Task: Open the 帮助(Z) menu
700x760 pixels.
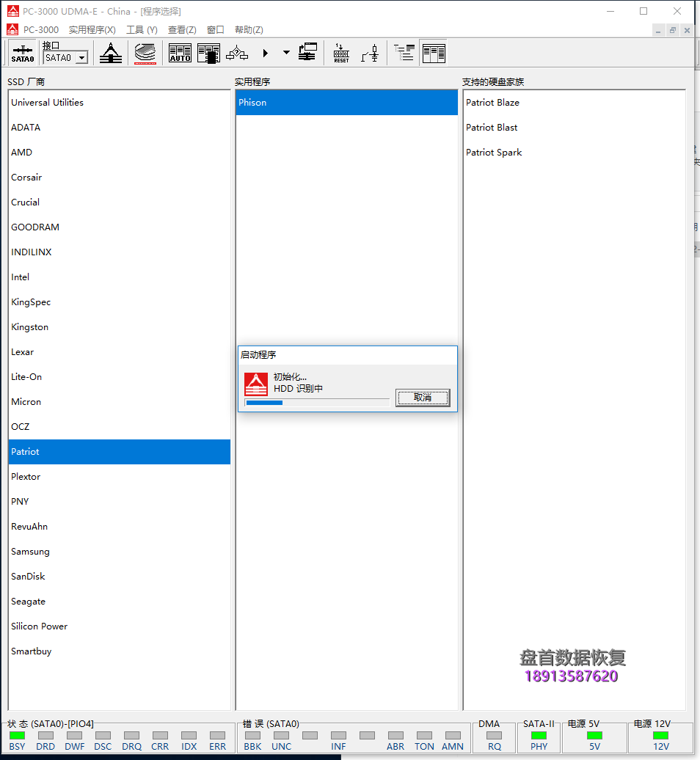Action: (x=249, y=29)
